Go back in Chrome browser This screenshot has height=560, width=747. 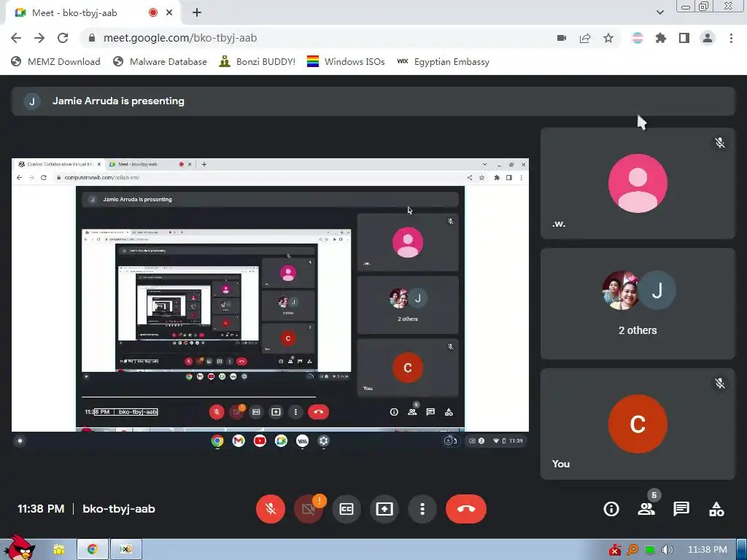click(x=16, y=38)
